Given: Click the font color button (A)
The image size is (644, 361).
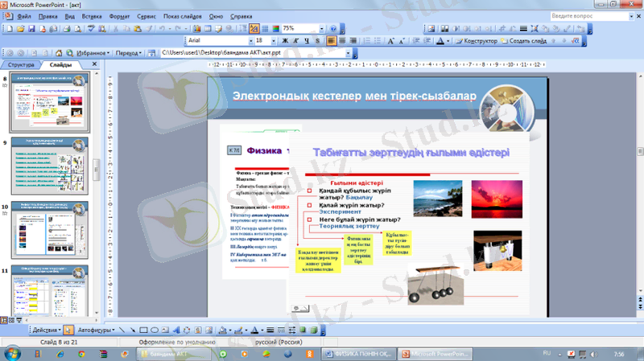Looking at the screenshot, I should coord(440,40).
